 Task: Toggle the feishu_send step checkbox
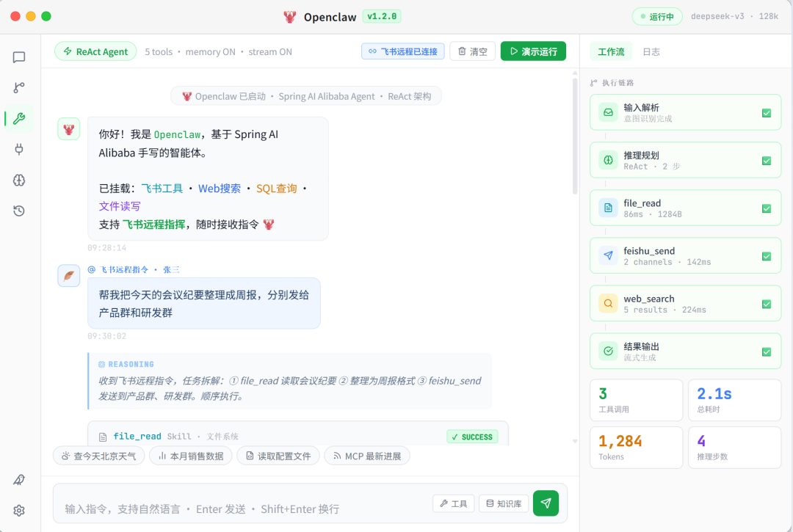(767, 256)
